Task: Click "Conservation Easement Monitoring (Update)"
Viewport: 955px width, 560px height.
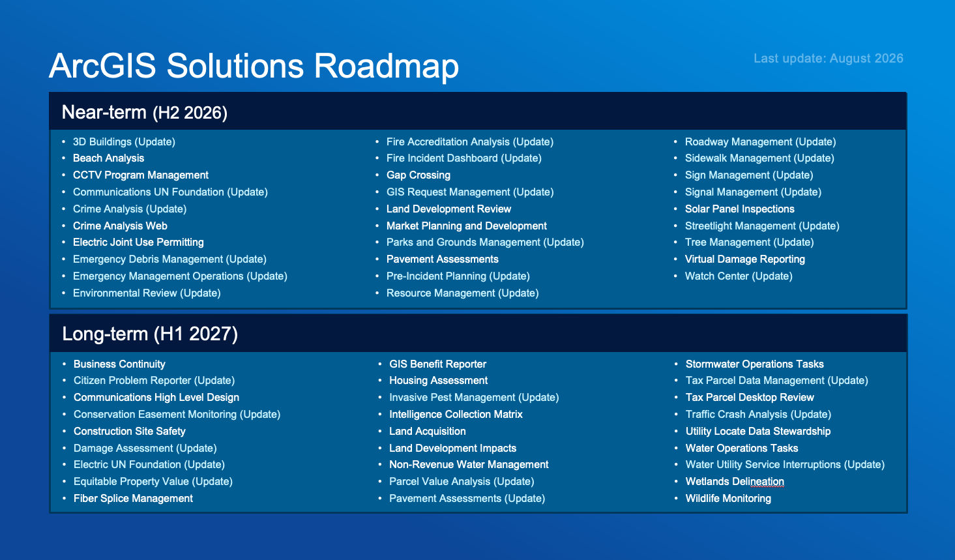Action: [177, 415]
